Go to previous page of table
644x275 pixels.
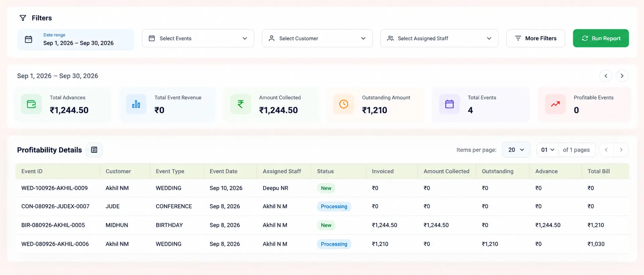click(x=606, y=150)
